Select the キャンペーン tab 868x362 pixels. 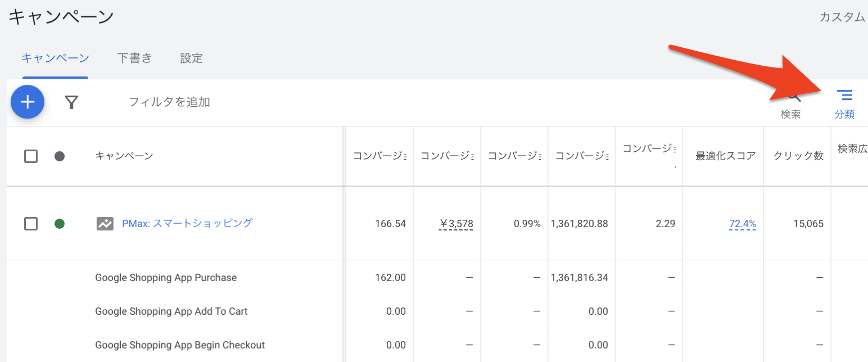click(55, 58)
